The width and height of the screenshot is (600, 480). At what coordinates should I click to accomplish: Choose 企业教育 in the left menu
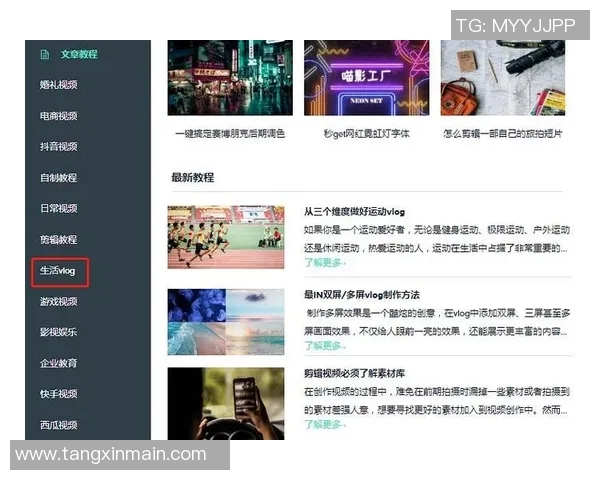click(x=58, y=363)
